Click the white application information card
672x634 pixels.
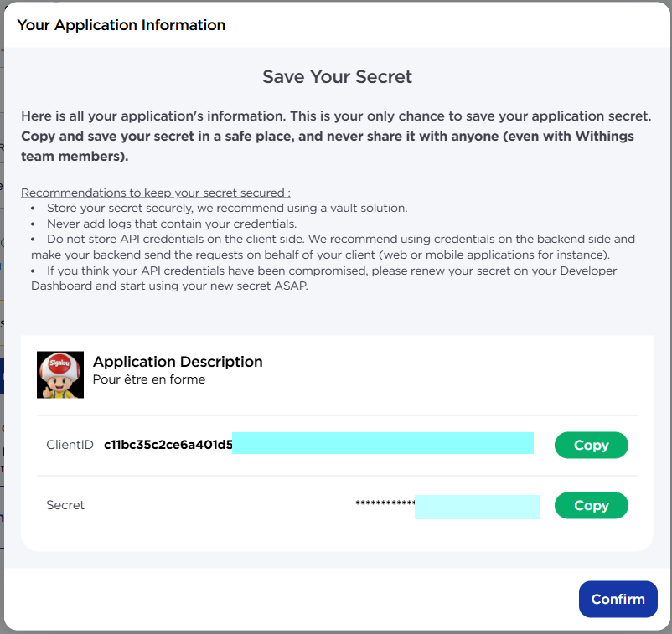coord(337,441)
